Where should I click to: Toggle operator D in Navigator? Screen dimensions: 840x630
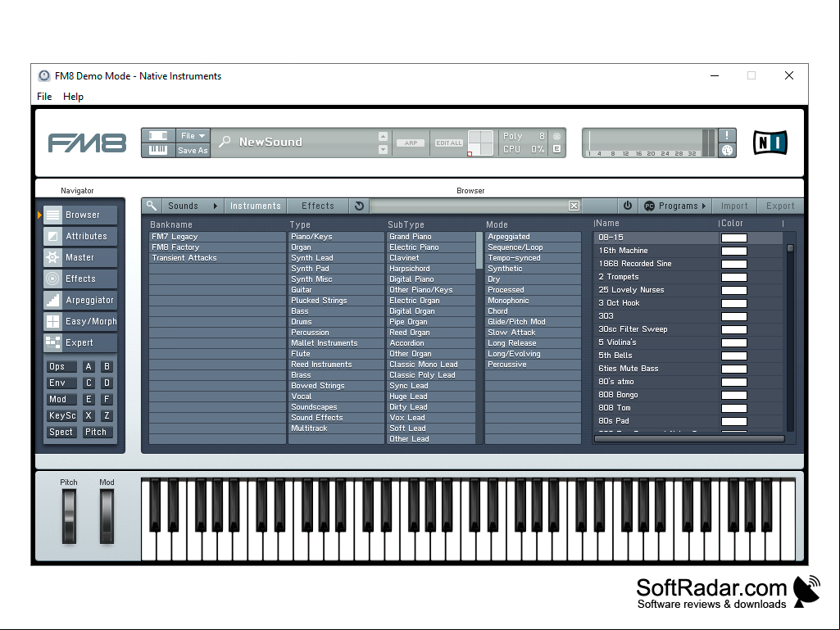tap(107, 383)
